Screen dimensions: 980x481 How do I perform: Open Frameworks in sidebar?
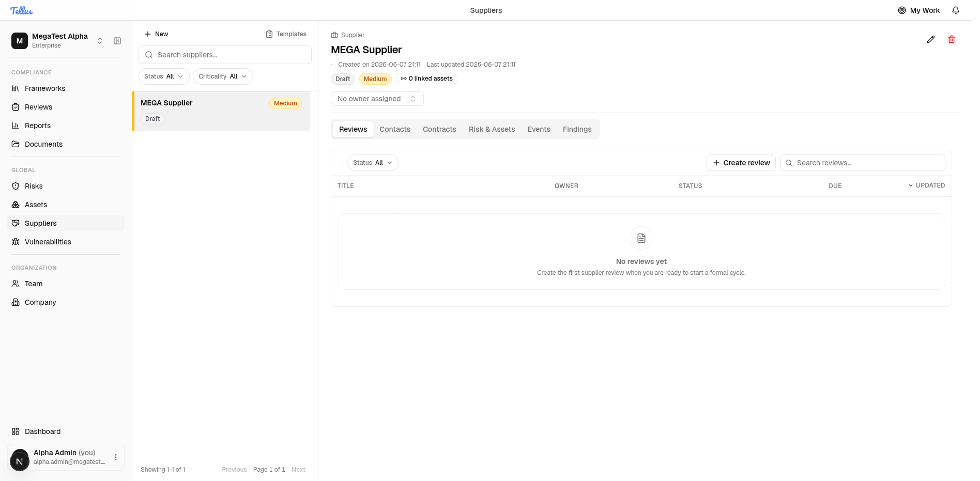[66, 88]
